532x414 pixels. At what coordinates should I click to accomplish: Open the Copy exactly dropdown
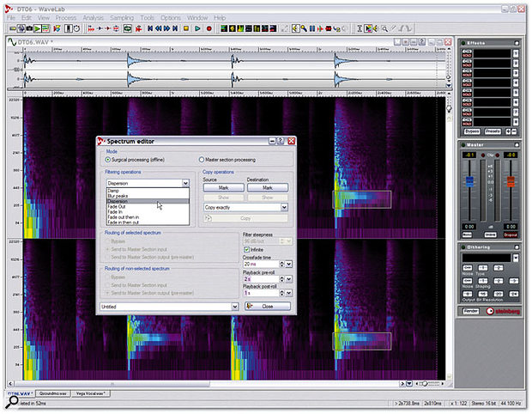pyautogui.click(x=245, y=207)
